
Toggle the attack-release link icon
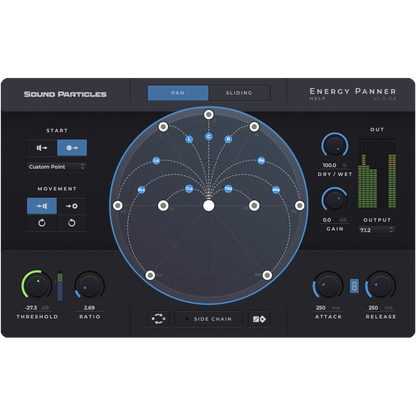click(x=354, y=286)
